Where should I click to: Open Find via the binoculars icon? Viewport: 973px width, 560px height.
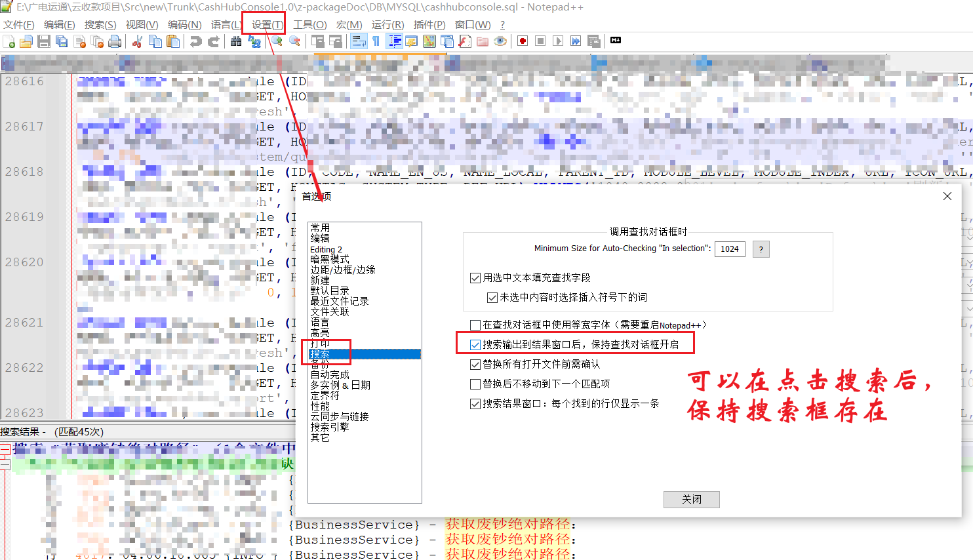(x=236, y=41)
